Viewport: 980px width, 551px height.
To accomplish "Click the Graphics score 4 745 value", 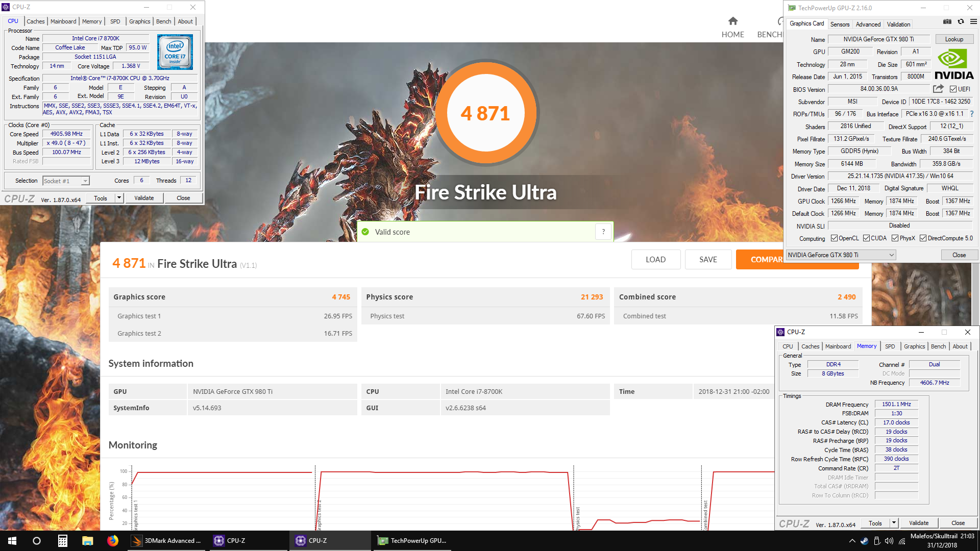I will 341,297.
